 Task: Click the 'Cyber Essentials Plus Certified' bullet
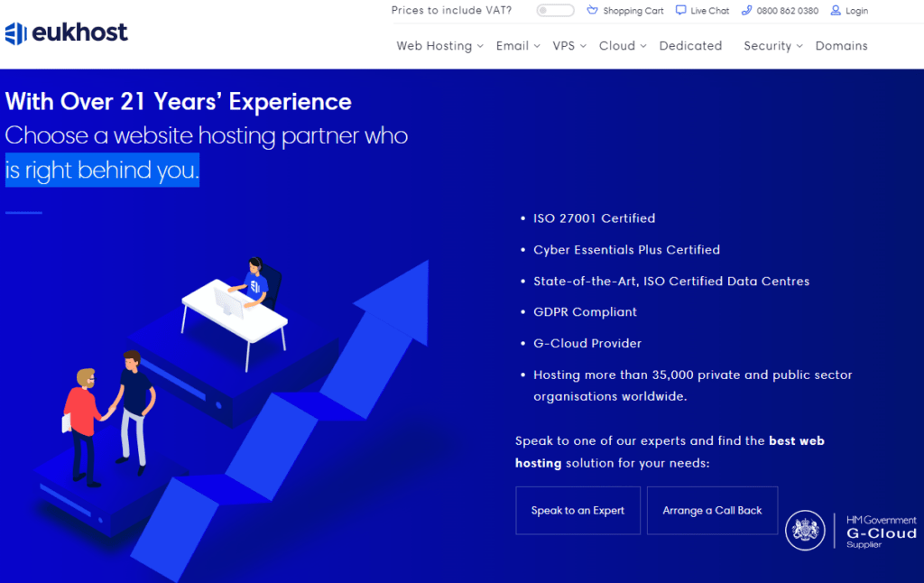click(x=626, y=250)
